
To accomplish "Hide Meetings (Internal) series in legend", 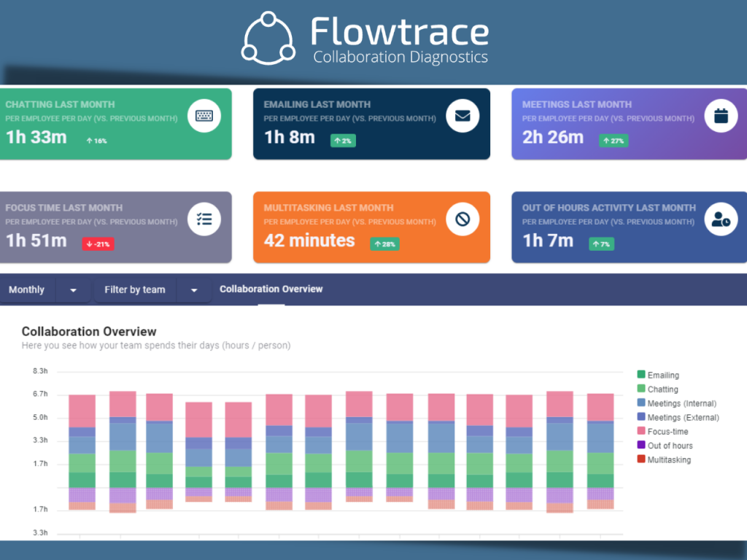I will click(681, 403).
